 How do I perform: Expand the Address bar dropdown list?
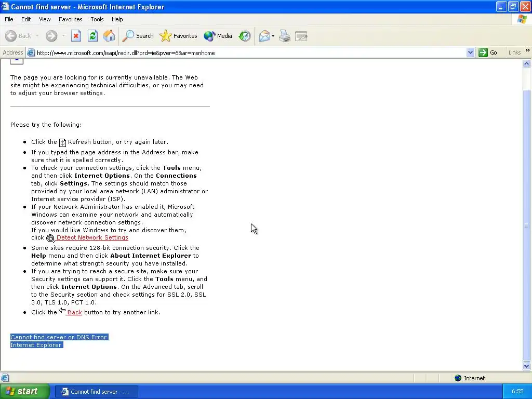(x=470, y=52)
